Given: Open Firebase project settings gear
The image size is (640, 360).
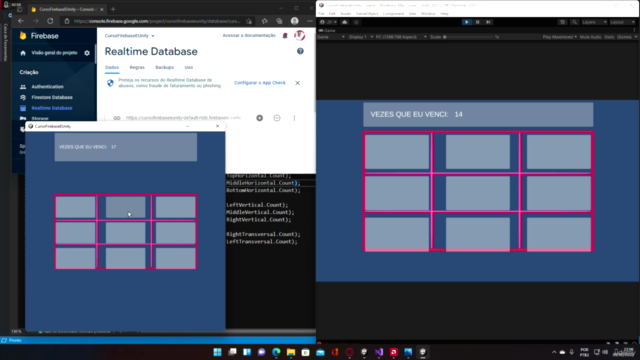Looking at the screenshot, I should pos(87,53).
